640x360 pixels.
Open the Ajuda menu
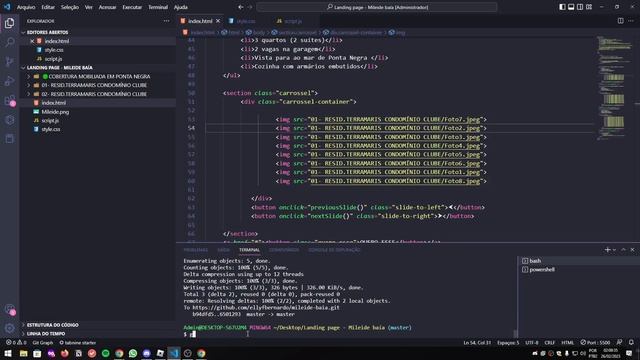[181, 7]
